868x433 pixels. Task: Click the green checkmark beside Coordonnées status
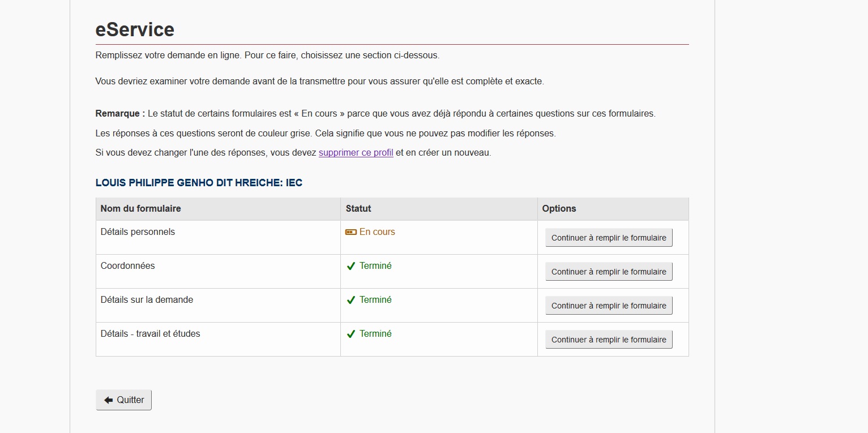[x=351, y=266]
